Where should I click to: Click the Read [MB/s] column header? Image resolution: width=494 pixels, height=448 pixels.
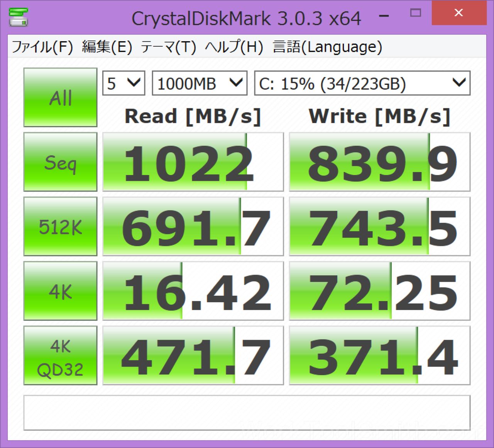point(193,116)
